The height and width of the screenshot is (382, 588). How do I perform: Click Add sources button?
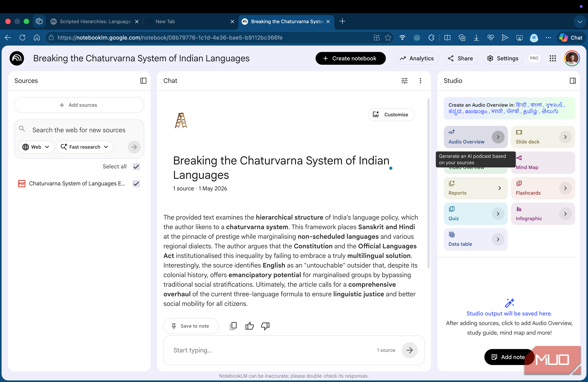coord(79,105)
